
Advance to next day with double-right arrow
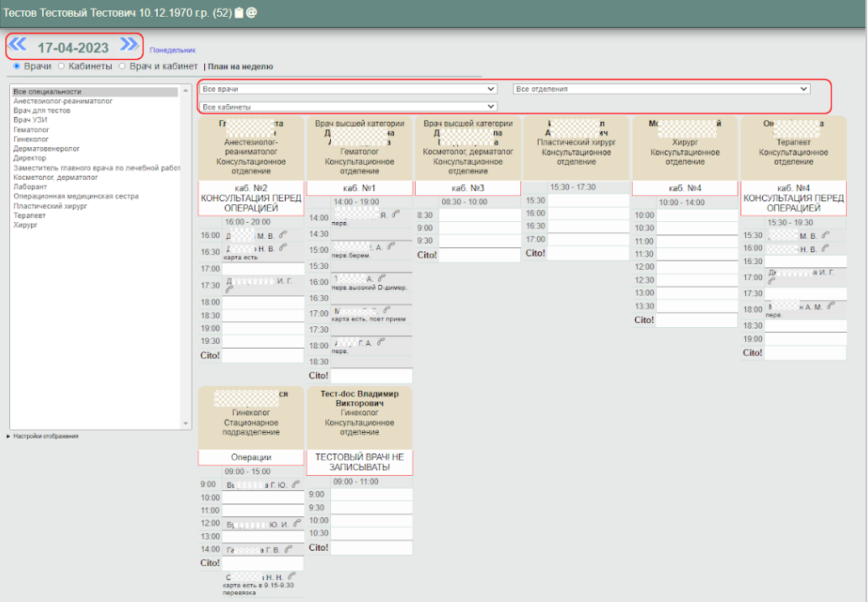point(129,45)
